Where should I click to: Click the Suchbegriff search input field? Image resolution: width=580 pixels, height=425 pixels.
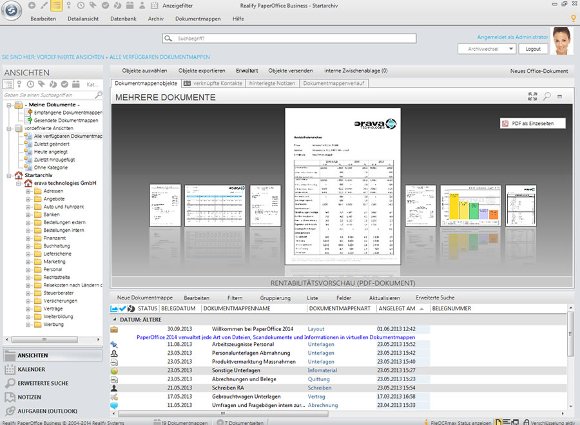[289, 38]
